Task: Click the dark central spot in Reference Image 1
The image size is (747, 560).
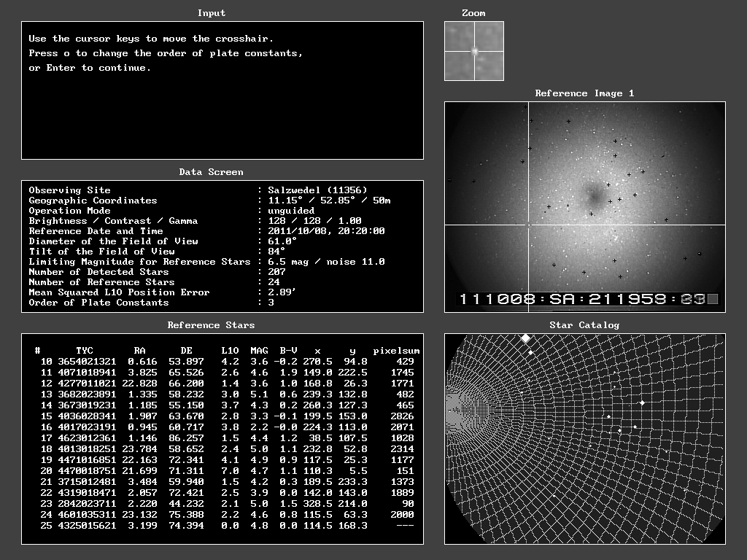Action: pos(592,195)
